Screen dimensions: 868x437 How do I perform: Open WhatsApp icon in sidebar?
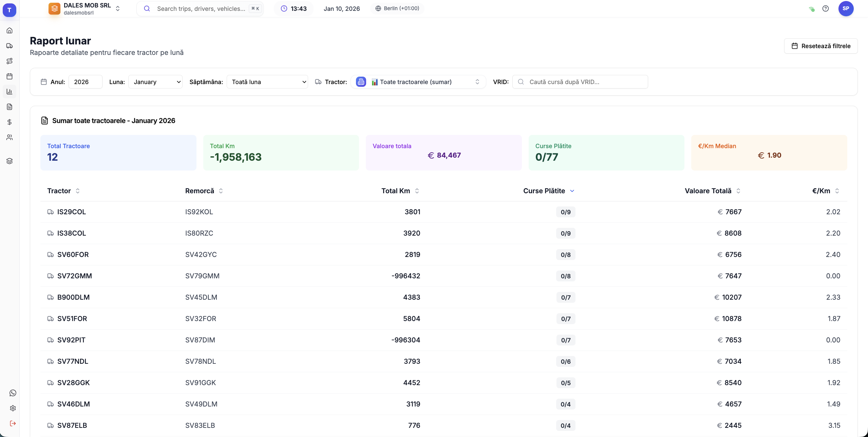(x=13, y=393)
